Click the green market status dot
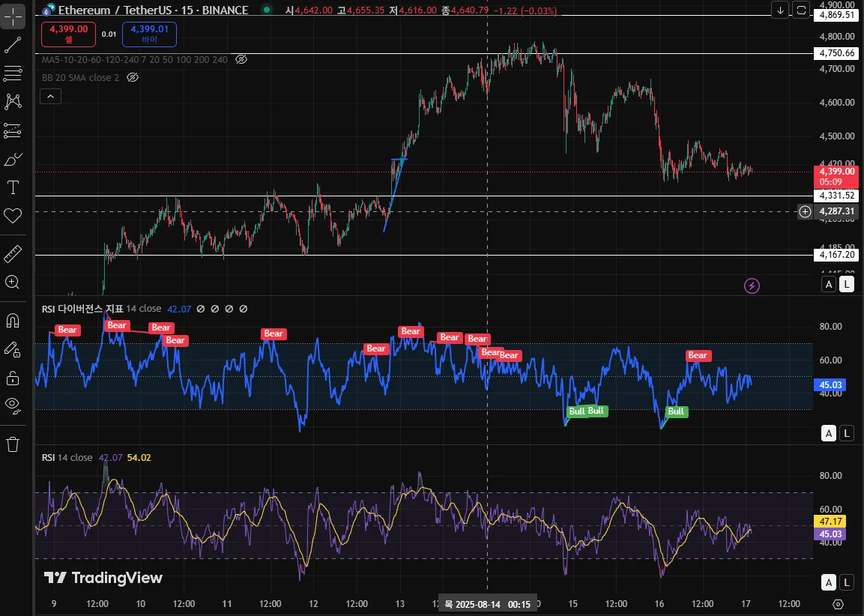The image size is (864, 616). tap(267, 9)
